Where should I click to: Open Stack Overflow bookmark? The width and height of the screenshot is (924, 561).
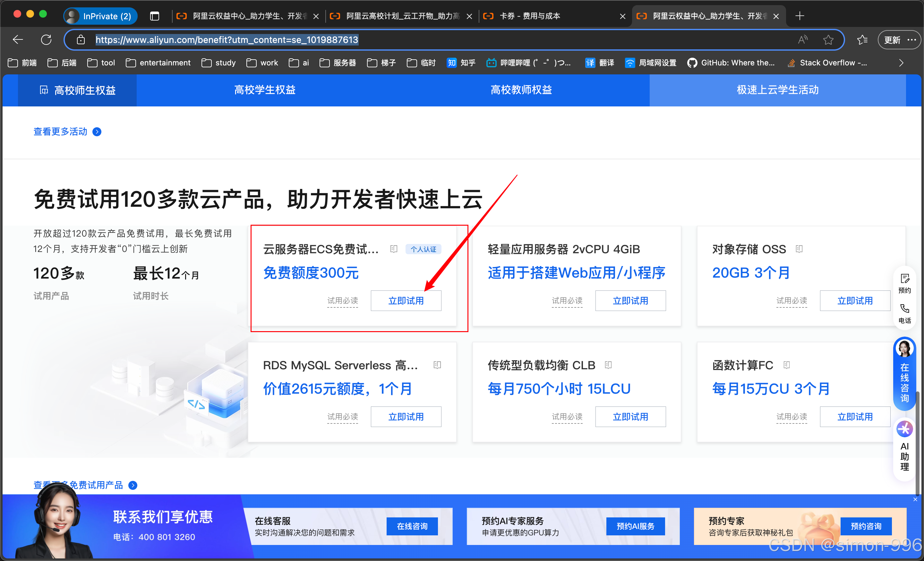(x=827, y=63)
